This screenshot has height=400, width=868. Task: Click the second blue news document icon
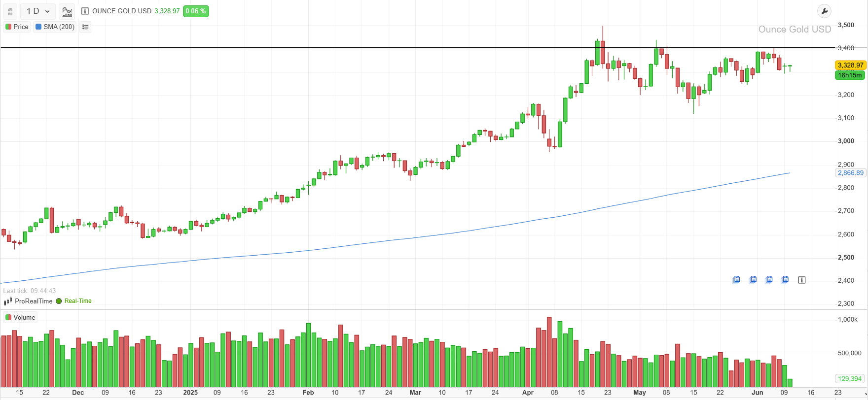tap(753, 280)
